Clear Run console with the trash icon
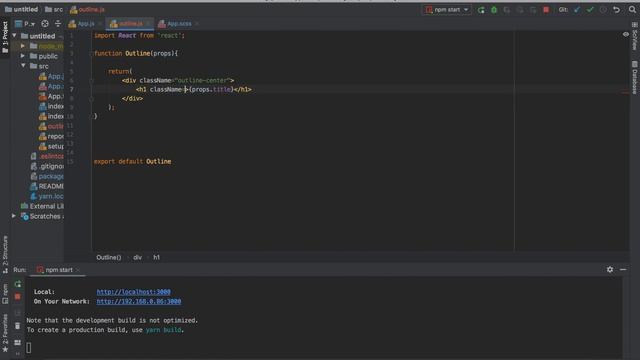Viewport: 640px width, 360px height. 18,326
